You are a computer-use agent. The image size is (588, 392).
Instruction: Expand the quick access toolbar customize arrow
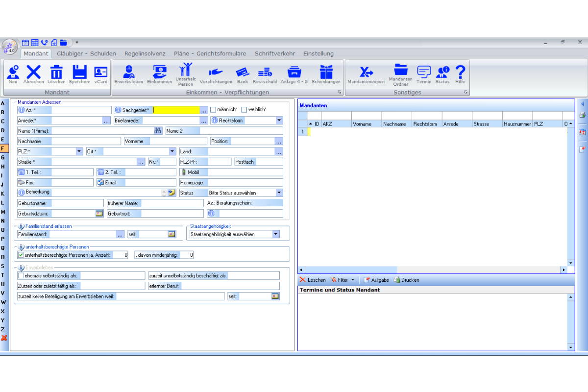pyautogui.click(x=76, y=43)
